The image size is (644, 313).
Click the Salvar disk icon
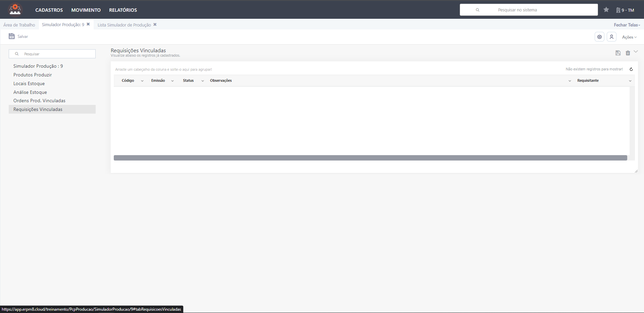coord(12,36)
